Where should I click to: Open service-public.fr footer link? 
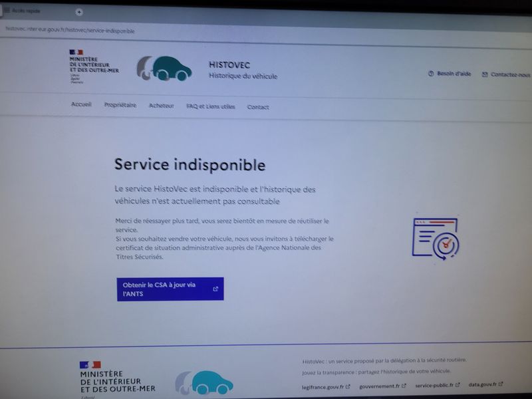coord(438,385)
